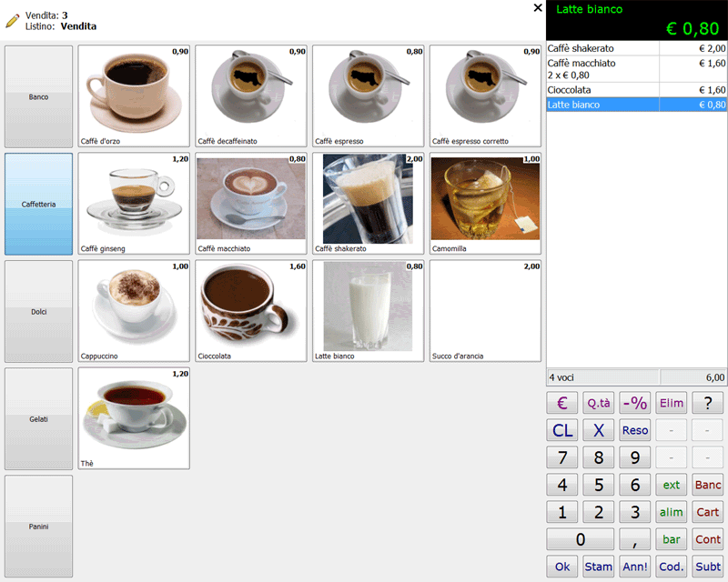The width and height of the screenshot is (728, 582).
Task: Select Caffè shakerato row in order list
Action: (636, 48)
